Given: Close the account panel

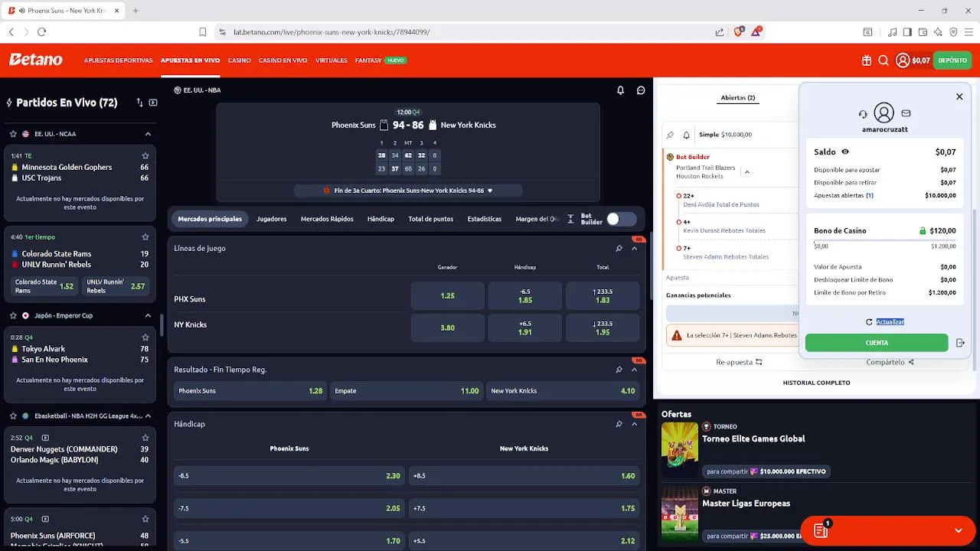Looking at the screenshot, I should tap(959, 96).
